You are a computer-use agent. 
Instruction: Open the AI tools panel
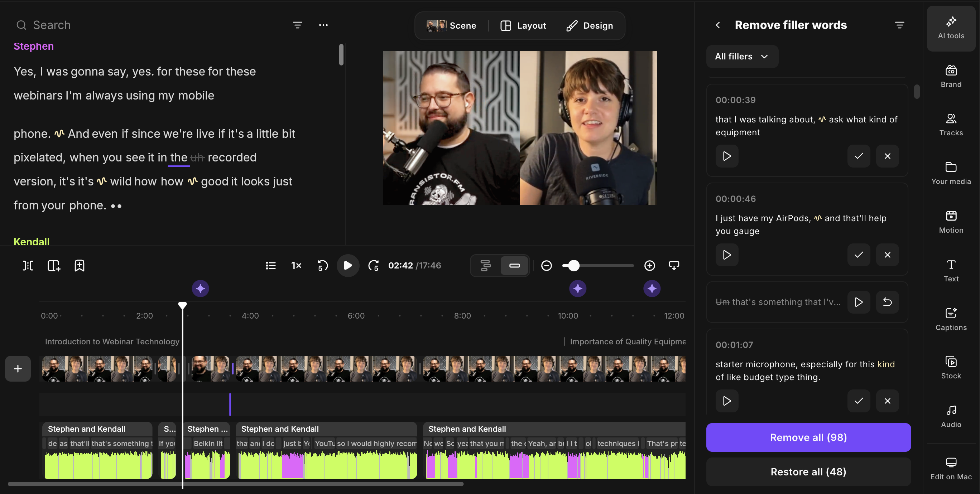pyautogui.click(x=951, y=28)
